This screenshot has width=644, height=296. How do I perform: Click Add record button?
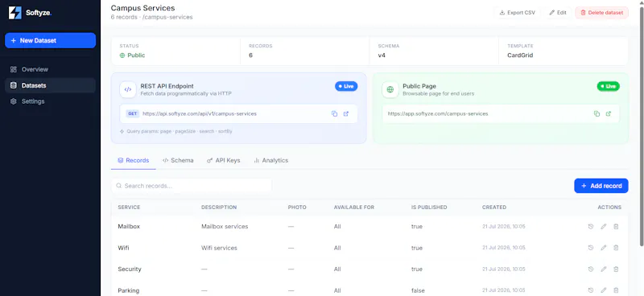(601, 186)
